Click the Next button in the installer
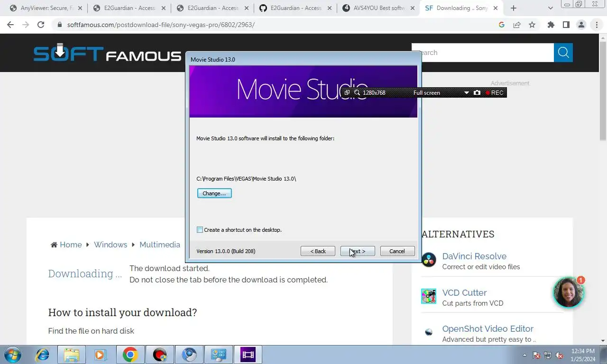The height and width of the screenshot is (364, 607). click(358, 251)
